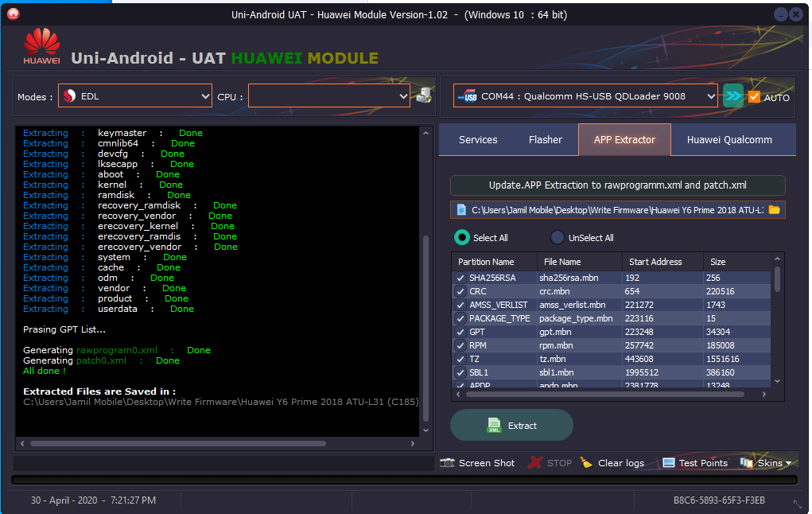Viewport: 812px width, 514px height.
Task: Click the Huawei logo in header
Action: [41, 46]
